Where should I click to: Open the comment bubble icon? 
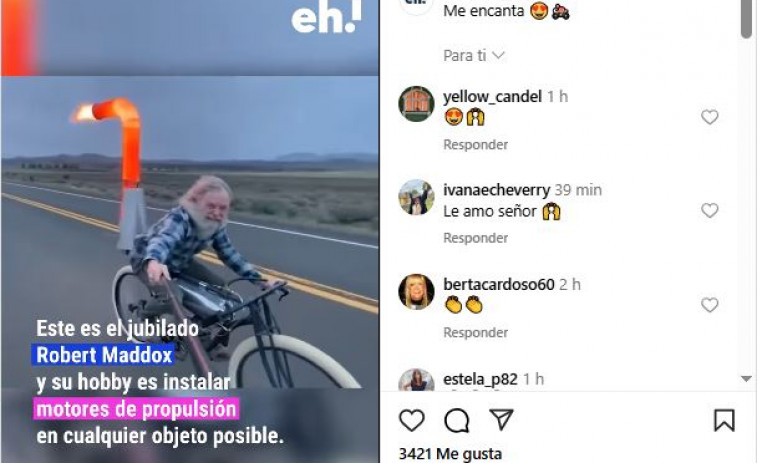click(457, 421)
